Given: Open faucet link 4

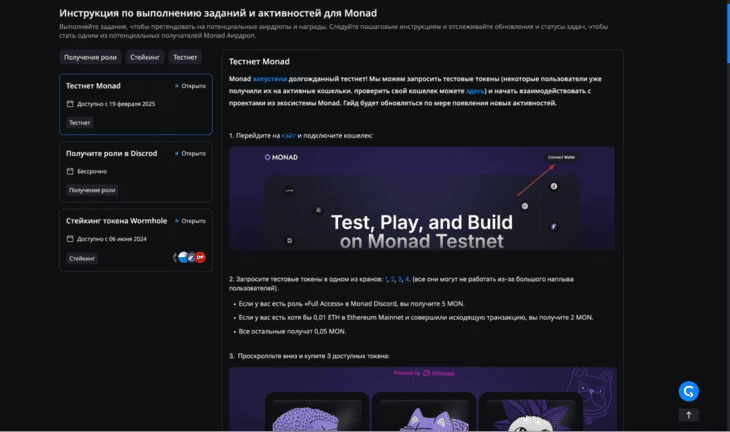Looking at the screenshot, I should tap(407, 279).
